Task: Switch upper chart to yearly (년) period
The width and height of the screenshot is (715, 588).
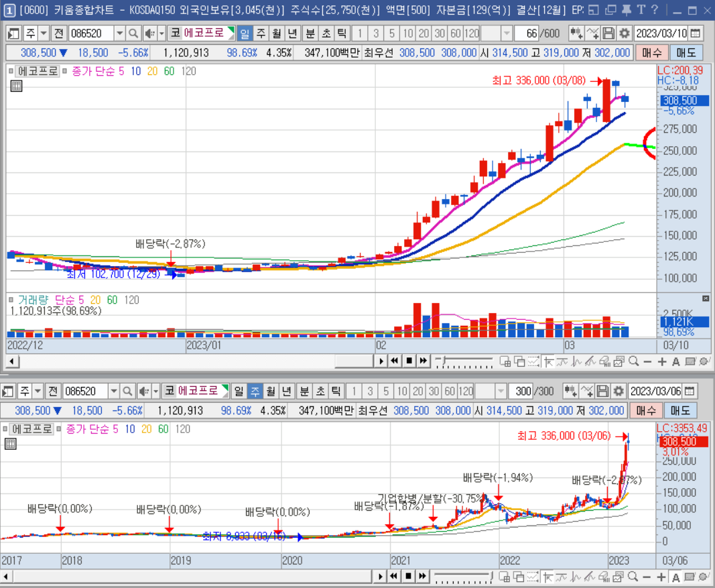Action: click(293, 34)
